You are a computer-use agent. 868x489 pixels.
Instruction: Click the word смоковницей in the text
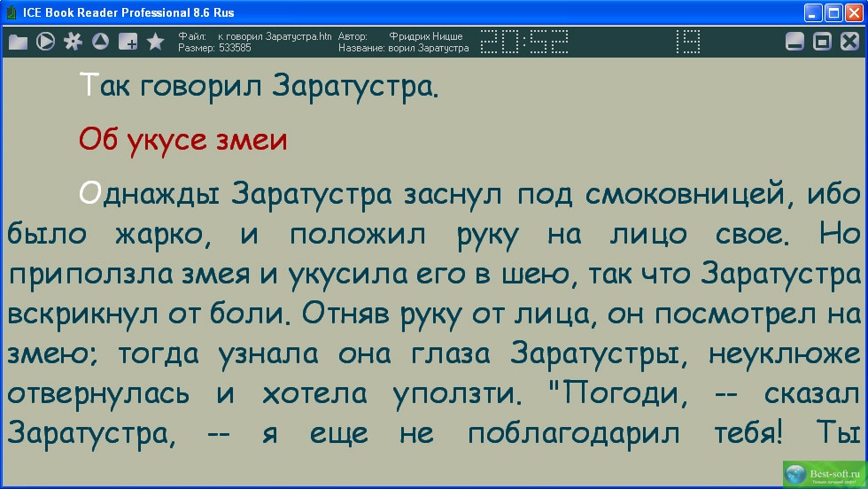pyautogui.click(x=686, y=194)
